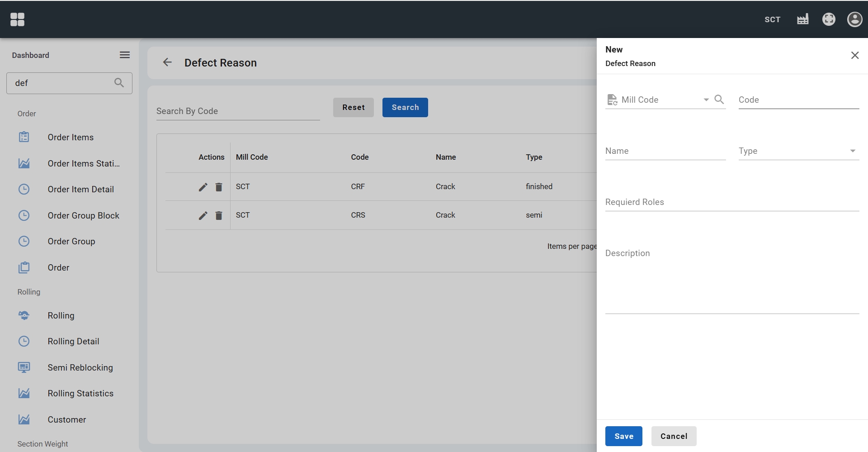Expand the Mill Code dropdown
This screenshot has width=868, height=452.
click(706, 100)
